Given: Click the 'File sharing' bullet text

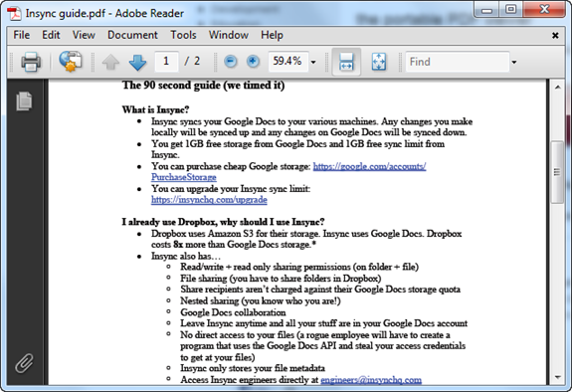Looking at the screenshot, I should (281, 279).
